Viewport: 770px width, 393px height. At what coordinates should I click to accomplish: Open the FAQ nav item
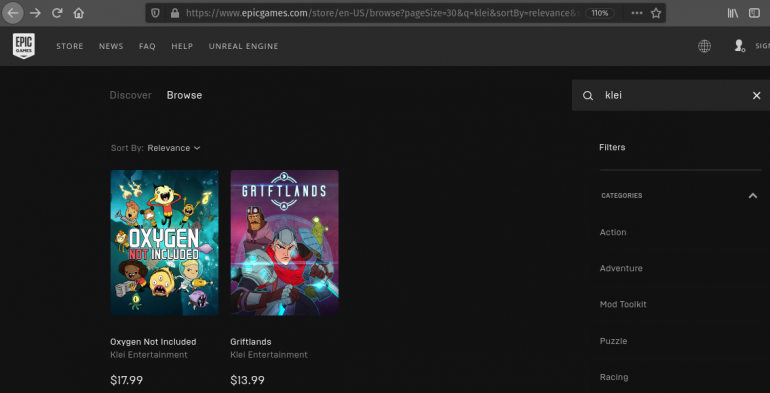(147, 46)
